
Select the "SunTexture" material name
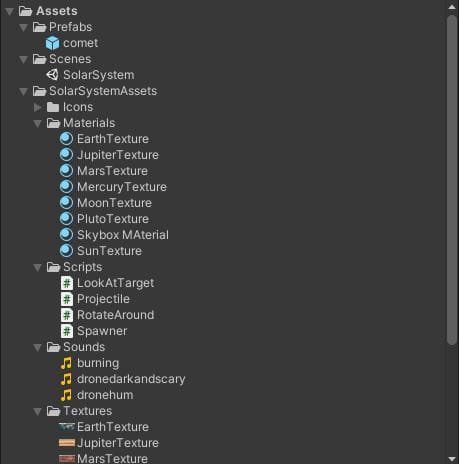[x=109, y=251]
